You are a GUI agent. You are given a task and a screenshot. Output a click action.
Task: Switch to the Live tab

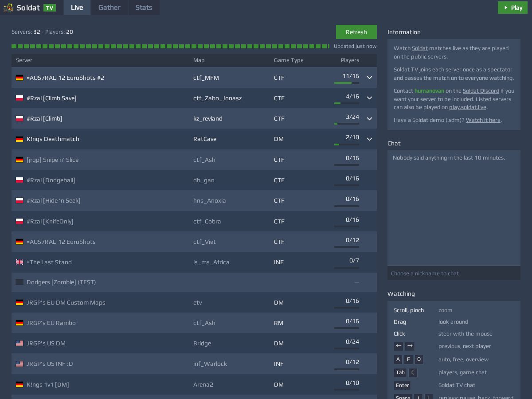click(x=77, y=8)
